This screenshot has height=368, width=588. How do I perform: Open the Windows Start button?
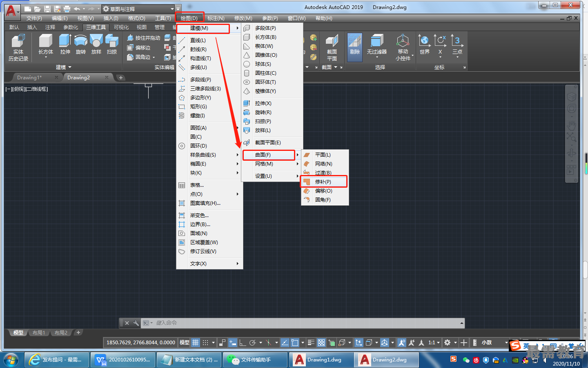pos(11,360)
